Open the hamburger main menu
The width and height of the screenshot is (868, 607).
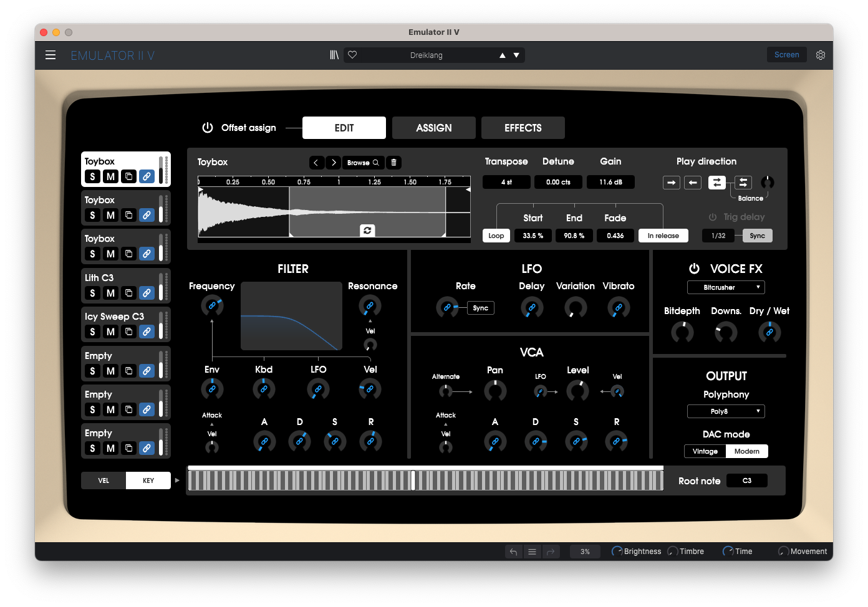click(x=51, y=55)
